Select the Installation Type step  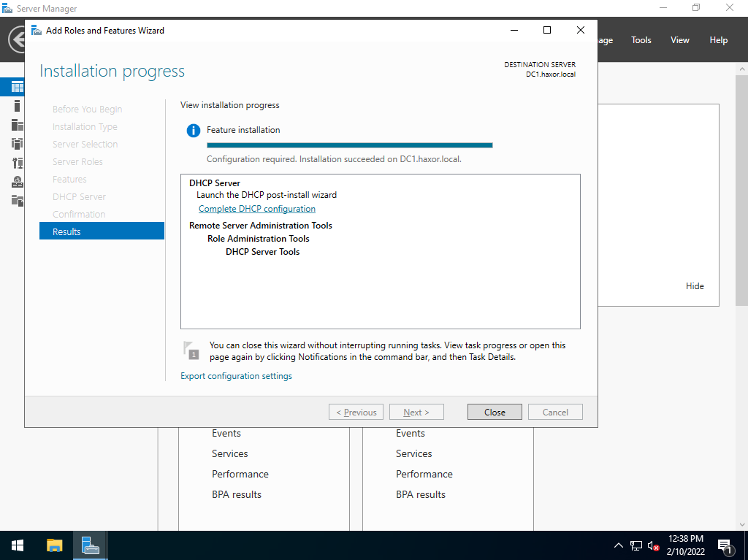(85, 127)
